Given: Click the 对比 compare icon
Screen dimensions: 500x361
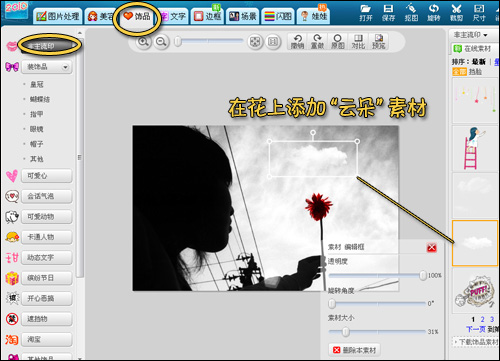Looking at the screenshot, I should pos(358,42).
